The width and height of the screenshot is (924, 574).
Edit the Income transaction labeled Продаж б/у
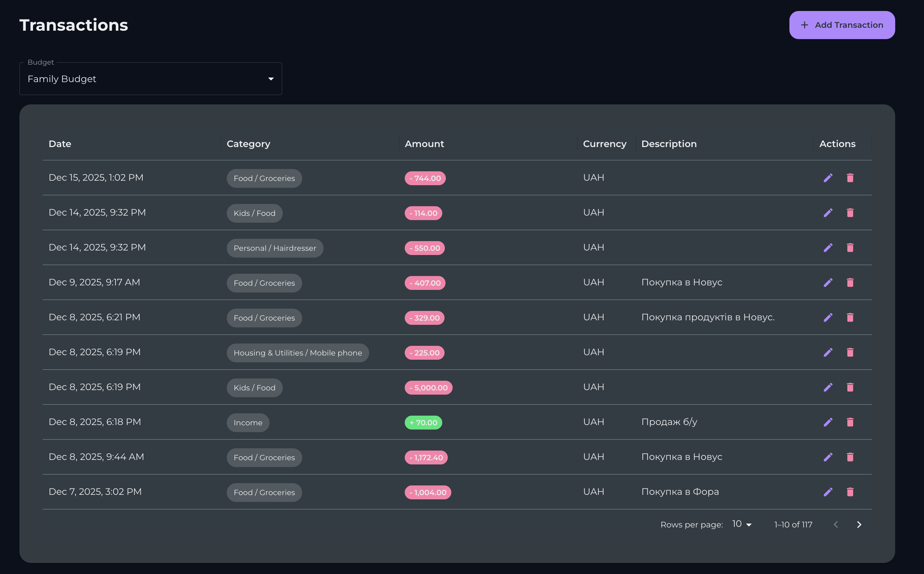tap(828, 422)
